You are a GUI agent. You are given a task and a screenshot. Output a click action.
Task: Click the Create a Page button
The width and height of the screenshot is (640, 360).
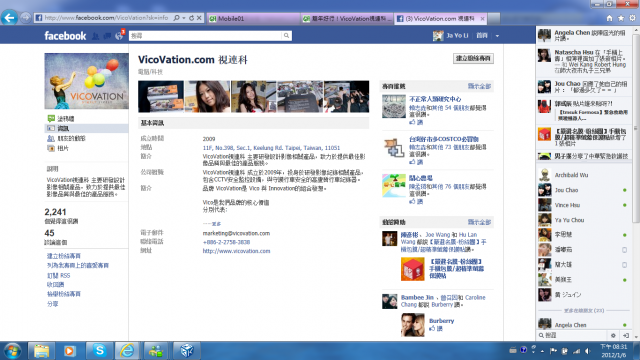coord(473,58)
